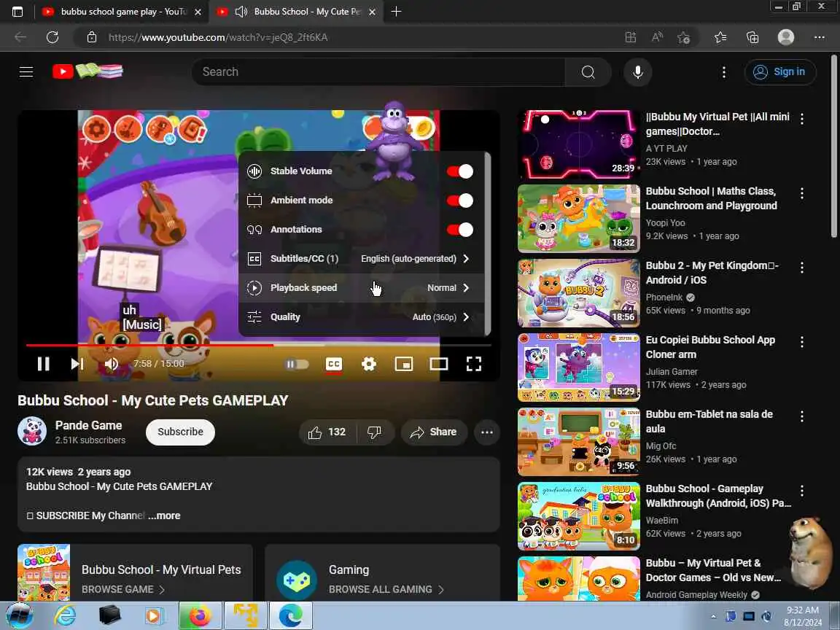Enter full screen mode
This screenshot has height=630, width=840.
click(473, 365)
